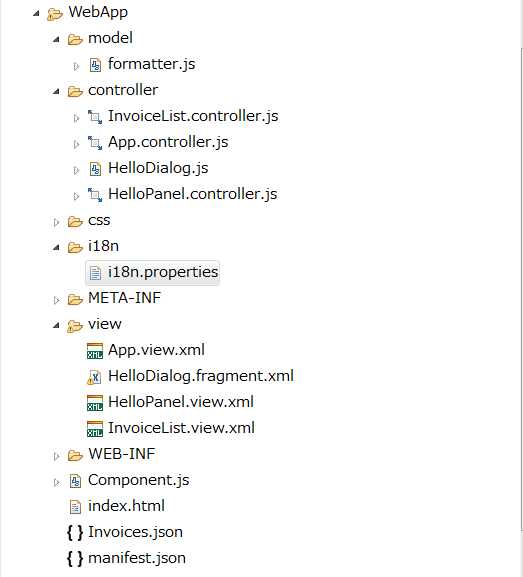Click the Component.js file icon
This screenshot has width=523, height=577.
click(75, 481)
